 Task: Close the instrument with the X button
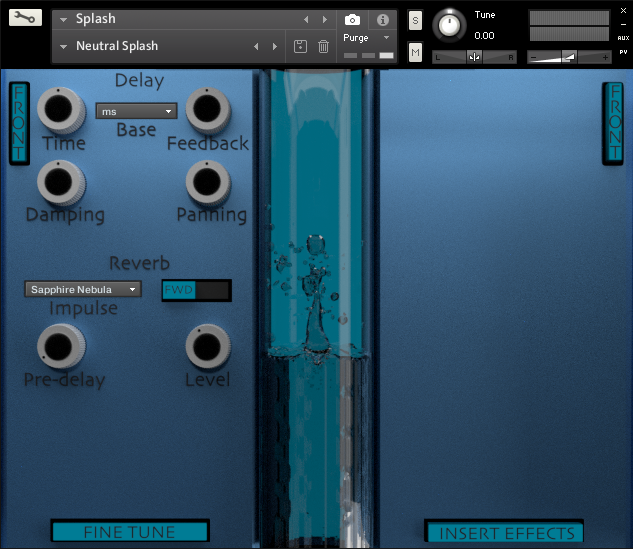tap(623, 10)
